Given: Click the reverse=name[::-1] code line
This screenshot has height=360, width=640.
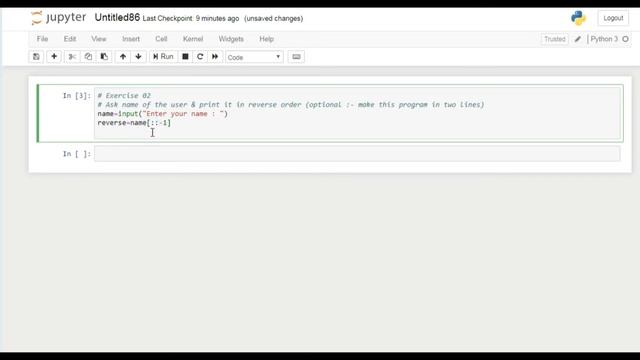Looking at the screenshot, I should pos(134,122).
